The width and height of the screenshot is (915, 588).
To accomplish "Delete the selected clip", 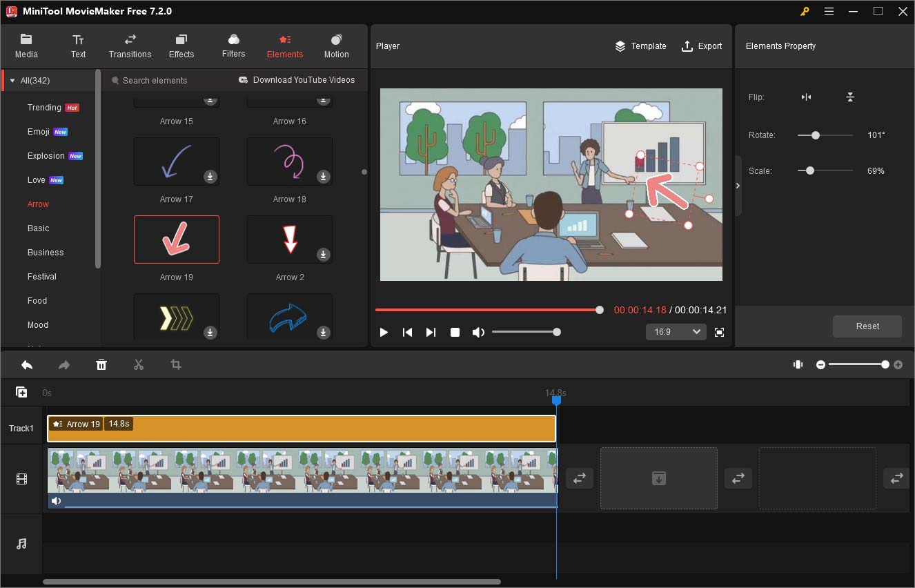I will 101,364.
